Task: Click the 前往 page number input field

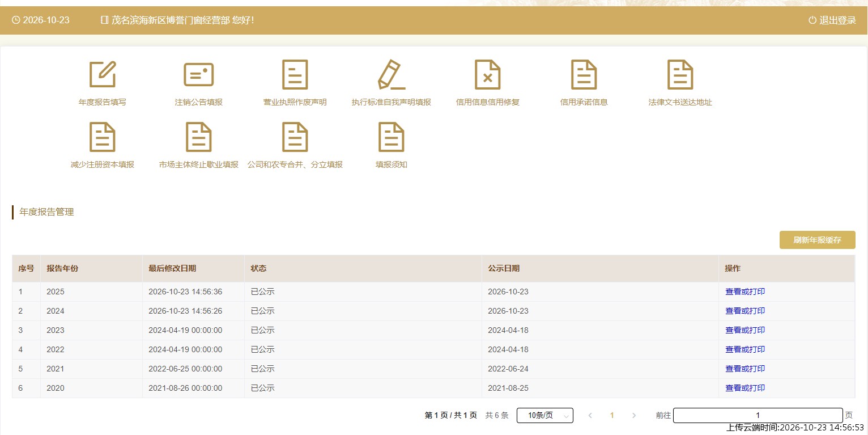Action: pos(758,416)
